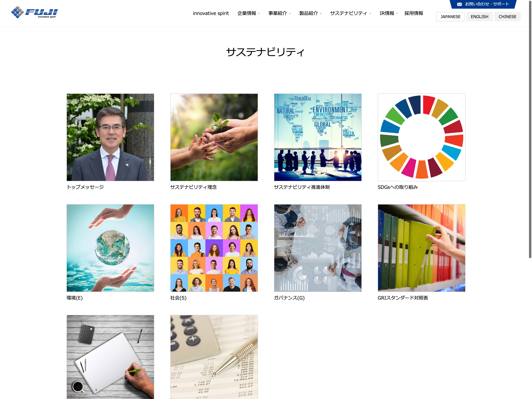This screenshot has width=532, height=399.
Task: Click the page vertical scrollbar
Action: [530, 130]
